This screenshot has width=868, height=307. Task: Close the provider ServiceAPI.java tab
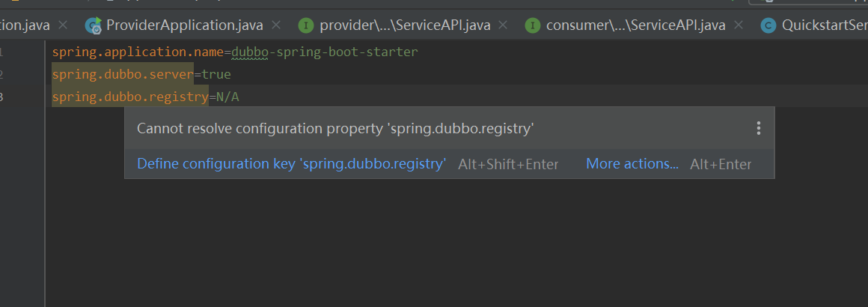503,25
